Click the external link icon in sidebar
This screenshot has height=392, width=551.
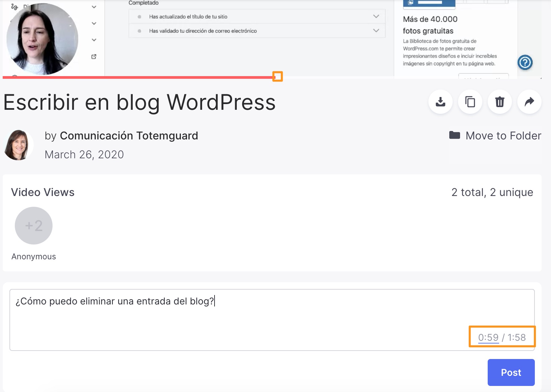click(94, 57)
